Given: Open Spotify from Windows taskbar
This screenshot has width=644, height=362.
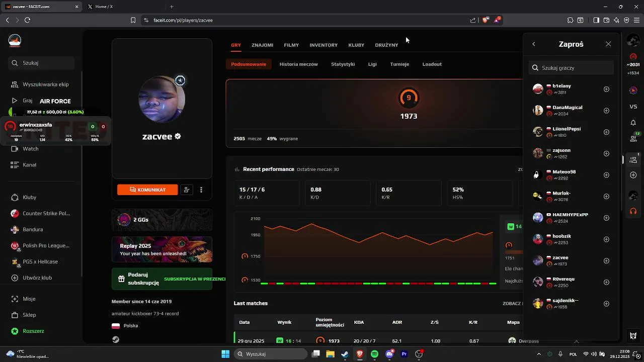Looking at the screenshot, I should [375, 354].
